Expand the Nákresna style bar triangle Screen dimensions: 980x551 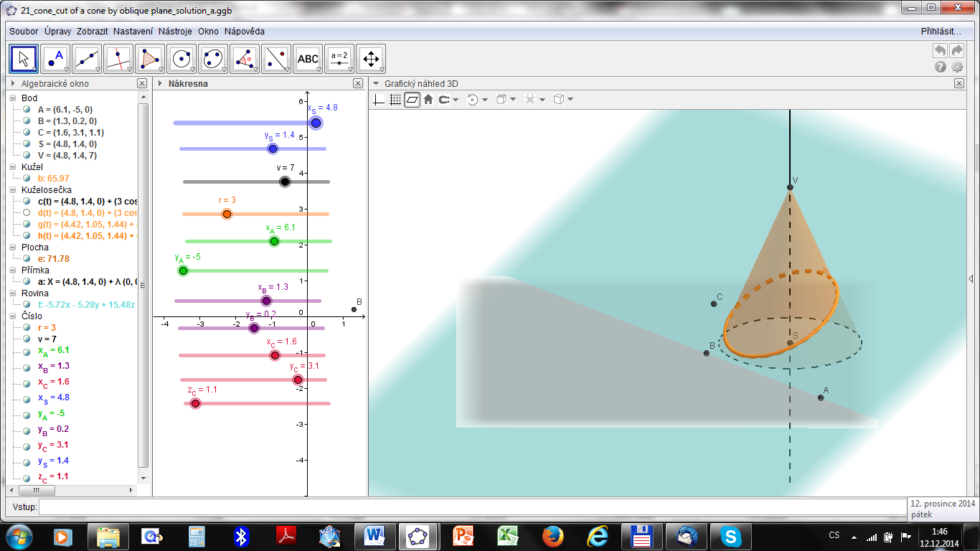pyautogui.click(x=161, y=84)
